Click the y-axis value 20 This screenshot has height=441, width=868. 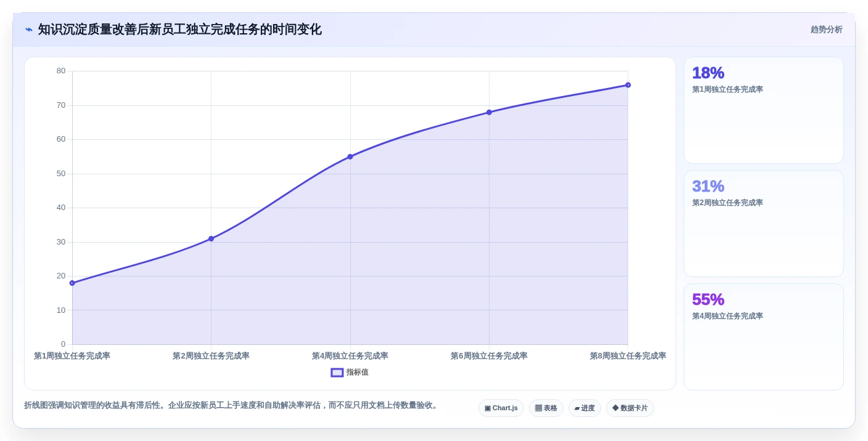[61, 276]
